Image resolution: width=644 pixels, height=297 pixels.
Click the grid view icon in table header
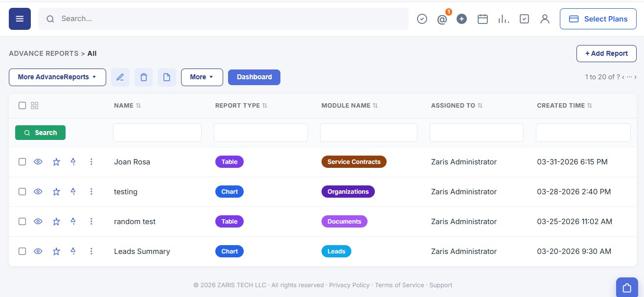point(34,105)
